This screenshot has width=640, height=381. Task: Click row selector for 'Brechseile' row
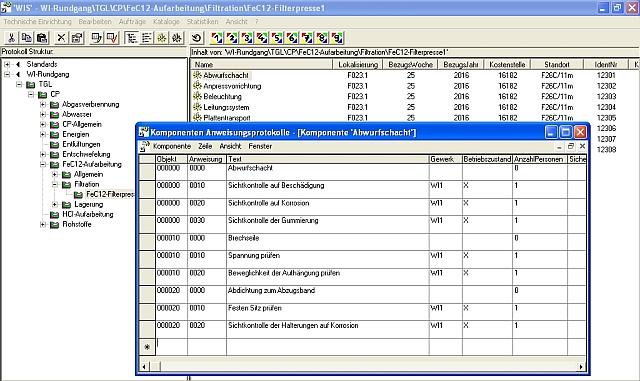click(147, 242)
